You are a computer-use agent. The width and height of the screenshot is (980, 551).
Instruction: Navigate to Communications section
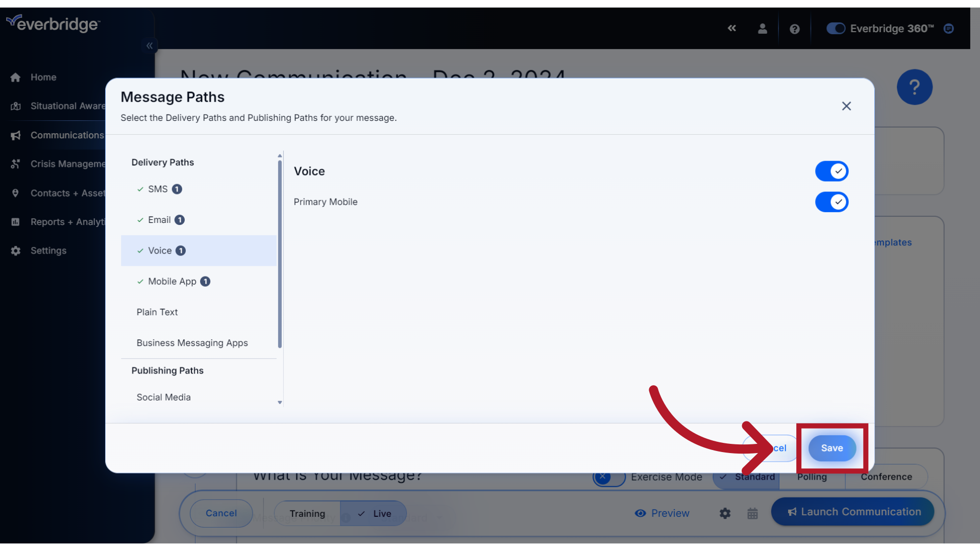(67, 135)
